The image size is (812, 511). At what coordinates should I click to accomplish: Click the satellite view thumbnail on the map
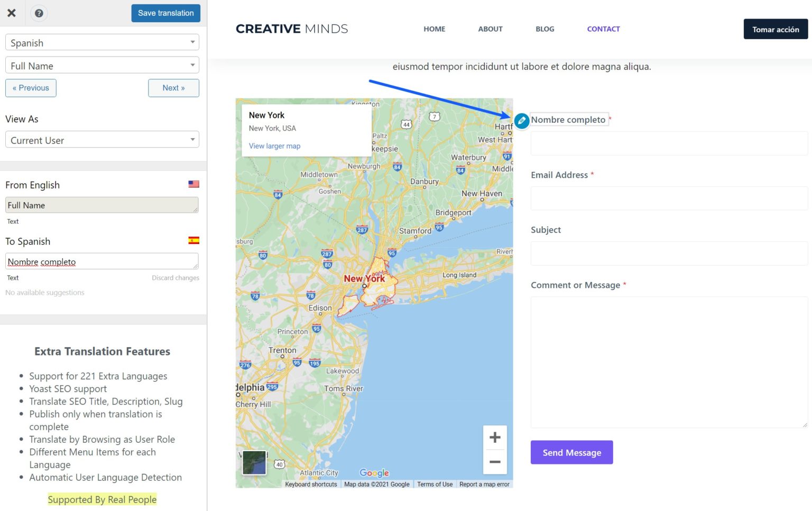coord(254,462)
